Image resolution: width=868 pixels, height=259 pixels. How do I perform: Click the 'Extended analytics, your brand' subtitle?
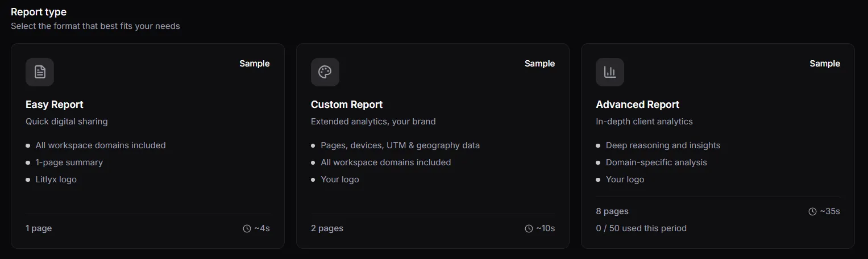click(x=373, y=122)
